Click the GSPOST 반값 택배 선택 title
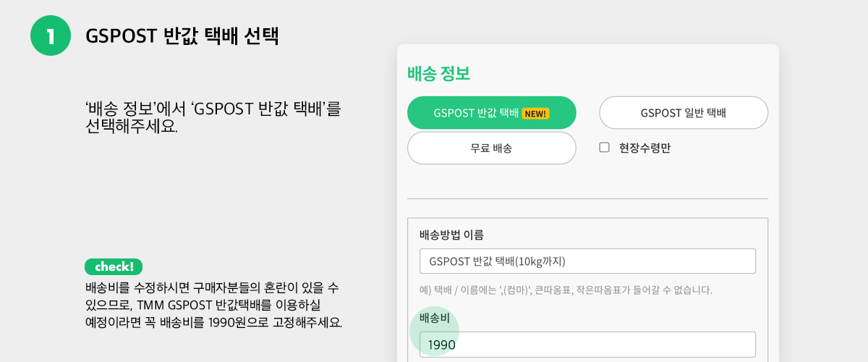 pyautogui.click(x=182, y=36)
